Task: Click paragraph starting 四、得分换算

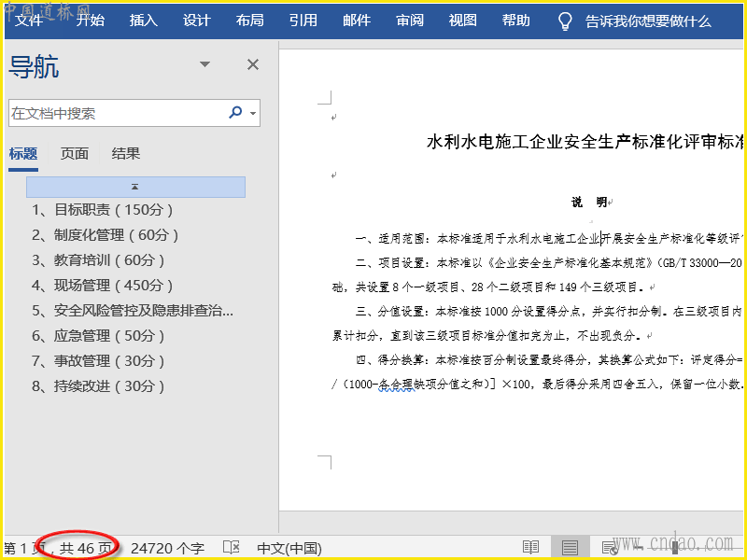Action: (539, 371)
